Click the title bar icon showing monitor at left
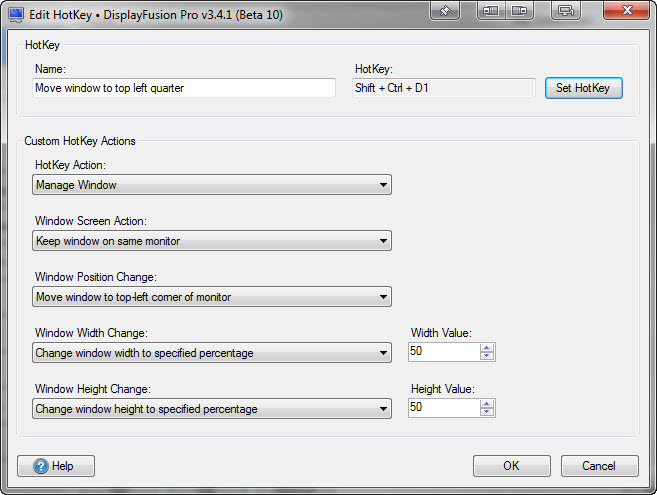Screen dimensions: 657x495 [491, 10]
